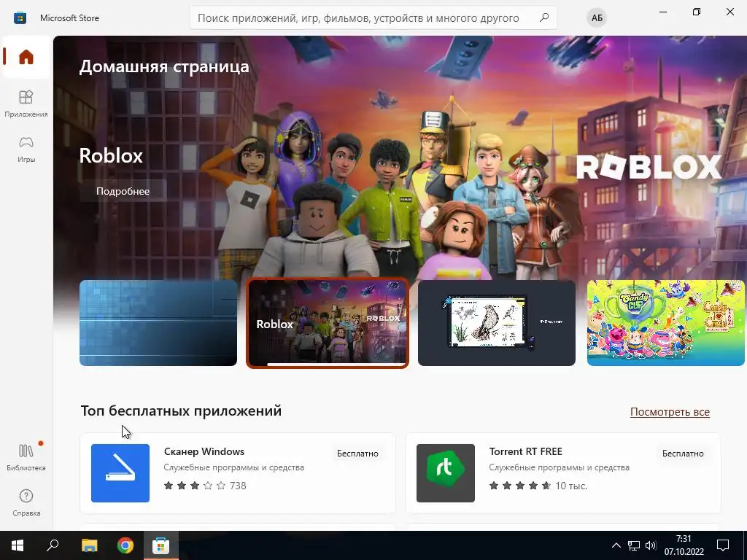Click the Torrent RT FREE star rating
Viewport: 747px width, 560px height.
(x=519, y=486)
